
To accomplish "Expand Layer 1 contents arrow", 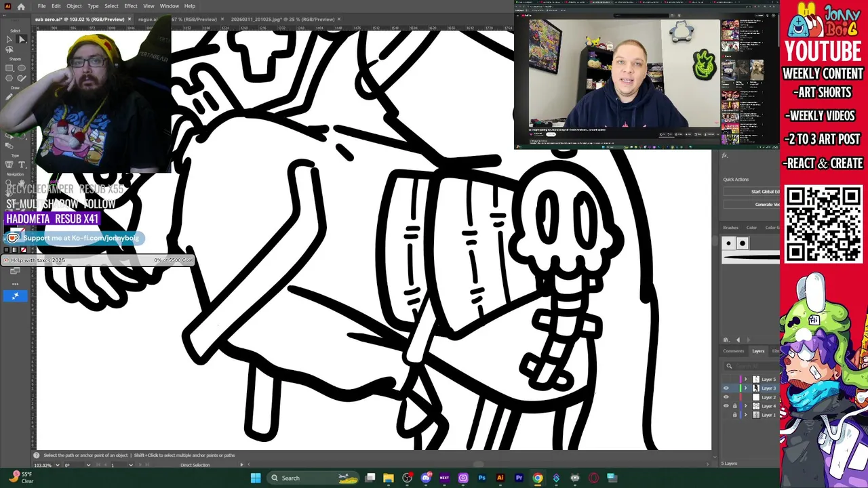I will [x=745, y=415].
